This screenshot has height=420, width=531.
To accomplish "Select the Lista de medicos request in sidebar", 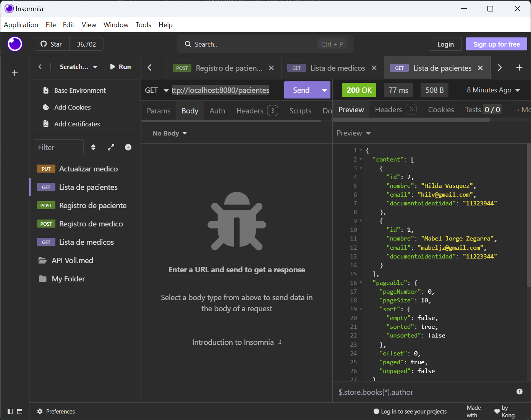I will 85,242.
